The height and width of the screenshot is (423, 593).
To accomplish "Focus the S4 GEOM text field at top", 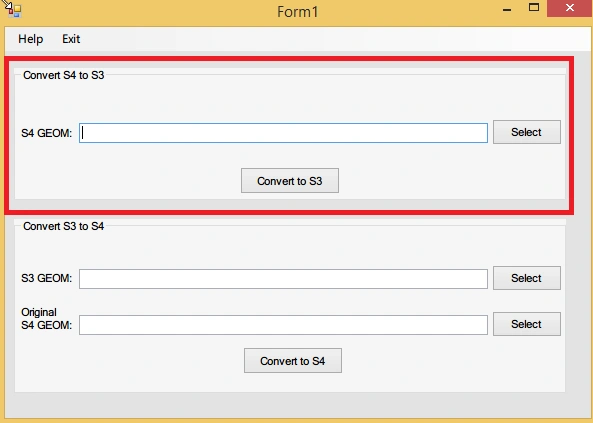I will click(x=283, y=133).
